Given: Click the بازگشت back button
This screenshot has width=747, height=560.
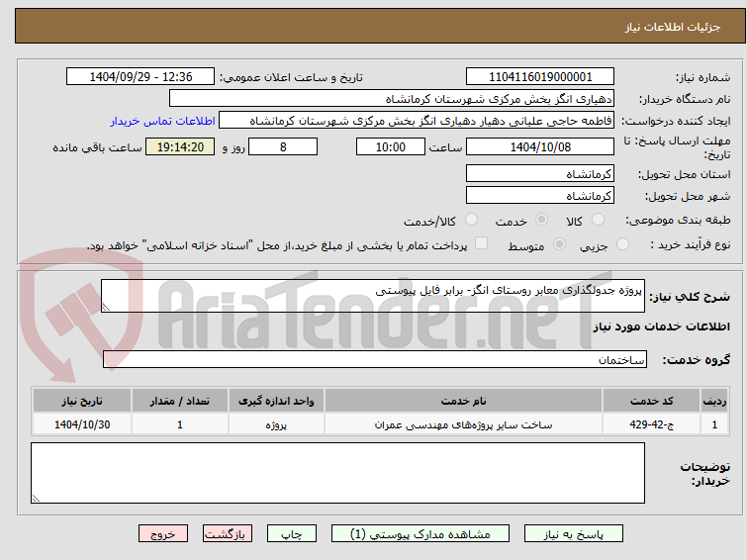Looking at the screenshot, I should point(227,534).
